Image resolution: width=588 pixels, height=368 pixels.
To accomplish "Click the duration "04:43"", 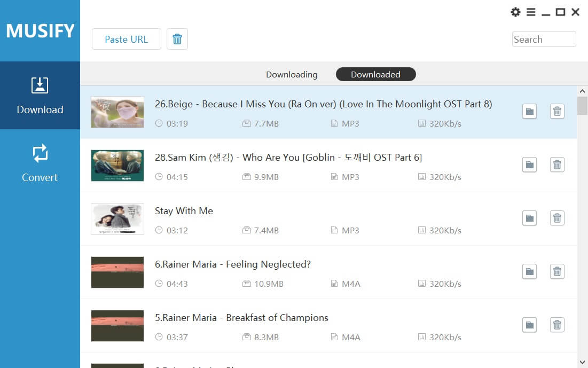I will 177,284.
